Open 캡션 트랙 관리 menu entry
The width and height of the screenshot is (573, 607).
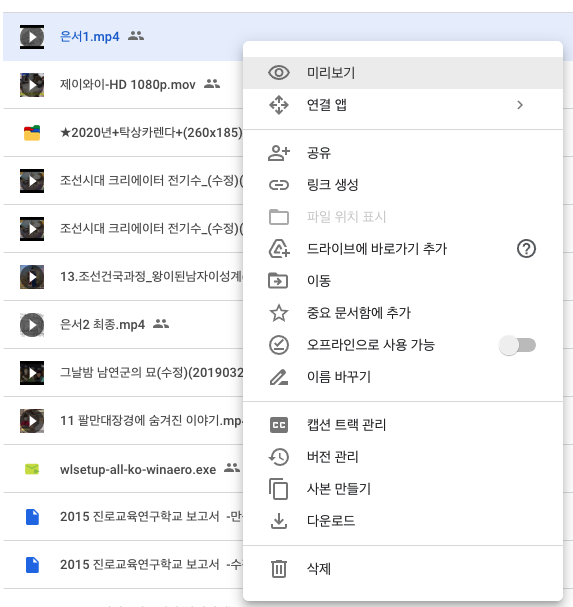tap(403, 425)
